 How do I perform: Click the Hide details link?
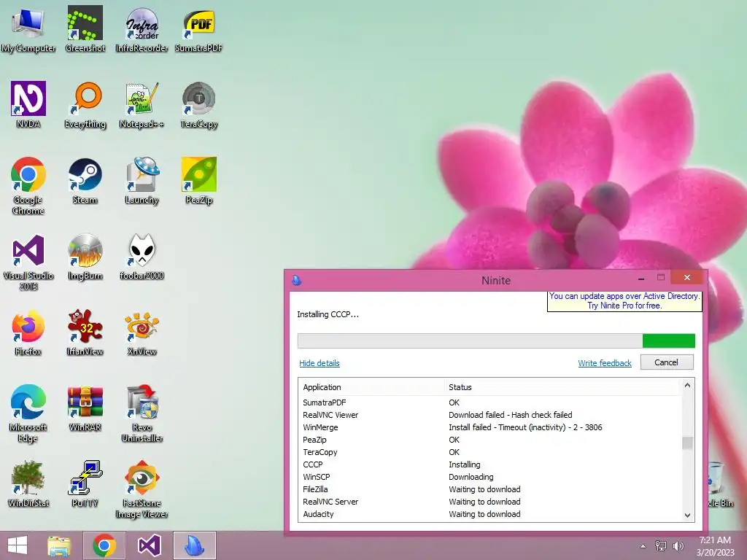(320, 363)
